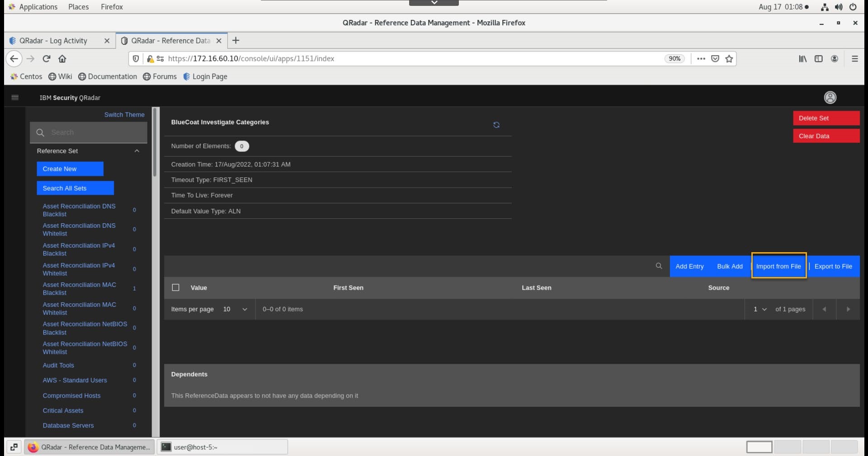Image resolution: width=868 pixels, height=456 pixels.
Task: Open the Centos bookmark
Action: 26,76
